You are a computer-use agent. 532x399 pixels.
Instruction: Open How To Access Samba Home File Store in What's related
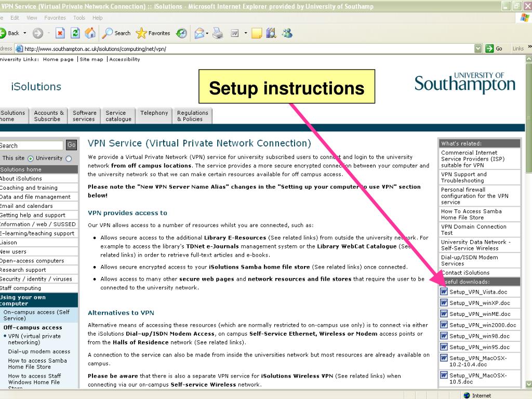[471, 214]
